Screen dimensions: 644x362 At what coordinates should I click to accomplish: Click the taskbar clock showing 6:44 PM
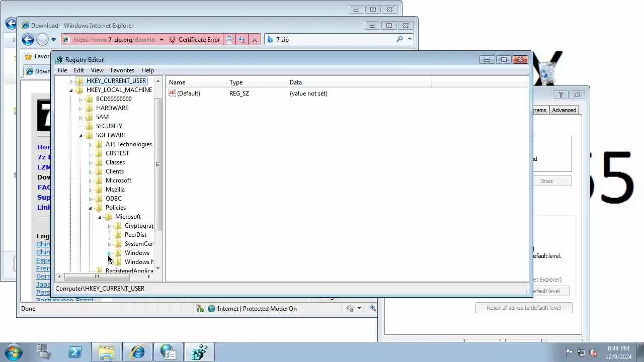coord(618,352)
